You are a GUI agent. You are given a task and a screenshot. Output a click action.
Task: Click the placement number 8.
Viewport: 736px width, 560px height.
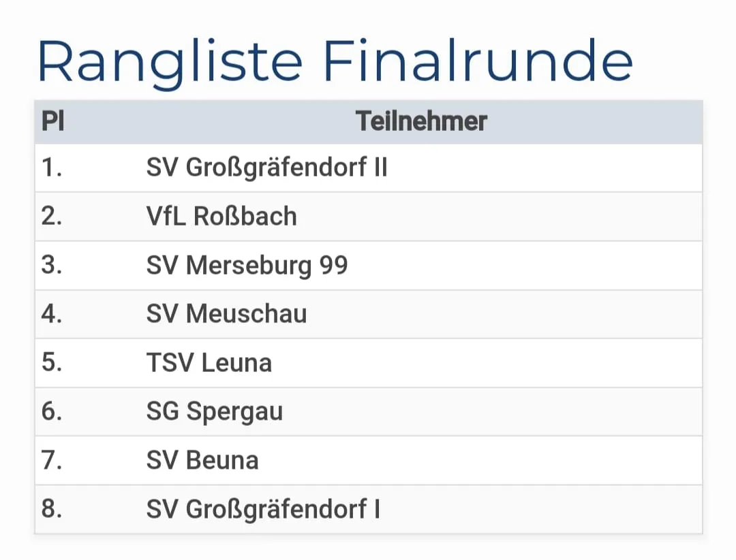click(x=52, y=510)
